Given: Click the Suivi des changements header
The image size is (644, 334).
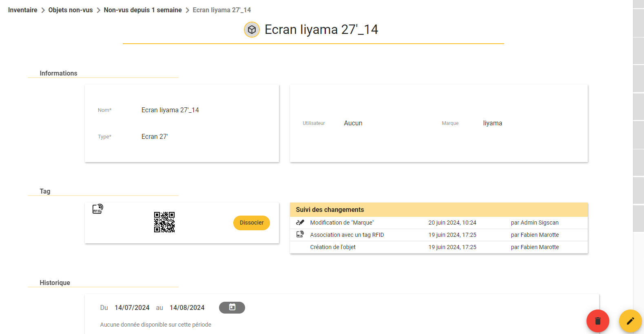Looking at the screenshot, I should point(439,210).
